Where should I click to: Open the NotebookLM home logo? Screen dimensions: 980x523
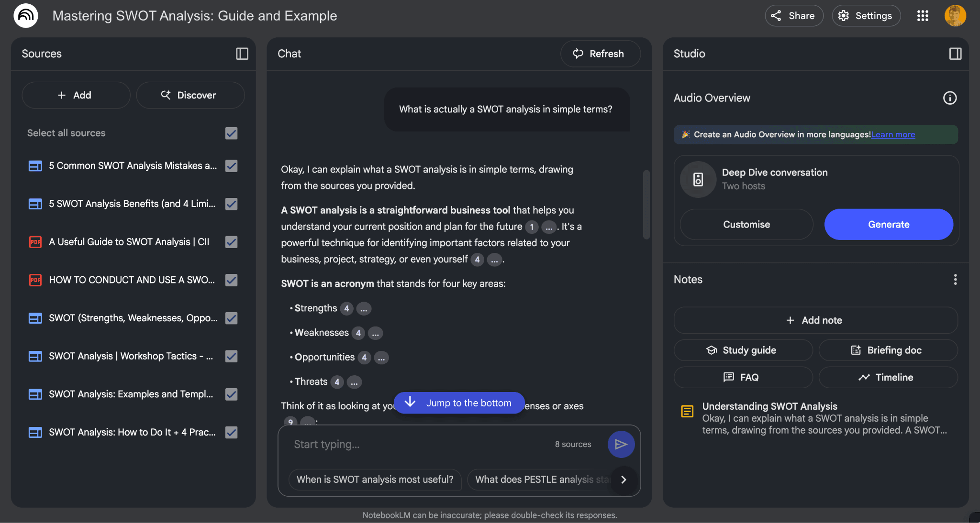pyautogui.click(x=26, y=15)
